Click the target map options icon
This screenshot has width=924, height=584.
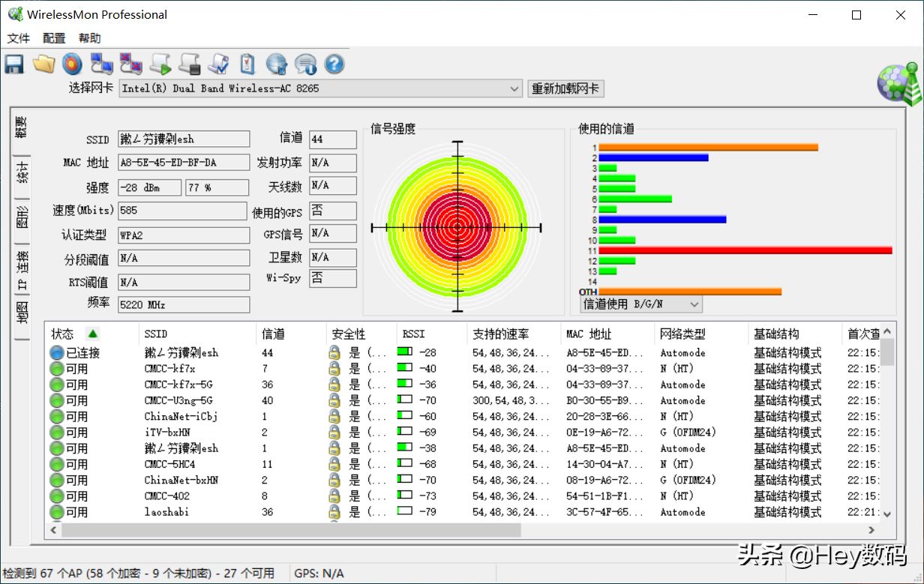tap(72, 64)
